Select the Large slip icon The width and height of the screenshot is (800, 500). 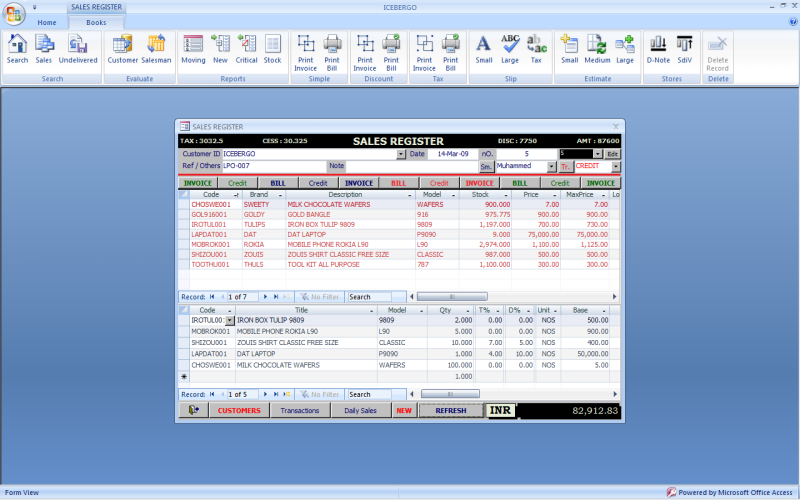click(x=510, y=49)
